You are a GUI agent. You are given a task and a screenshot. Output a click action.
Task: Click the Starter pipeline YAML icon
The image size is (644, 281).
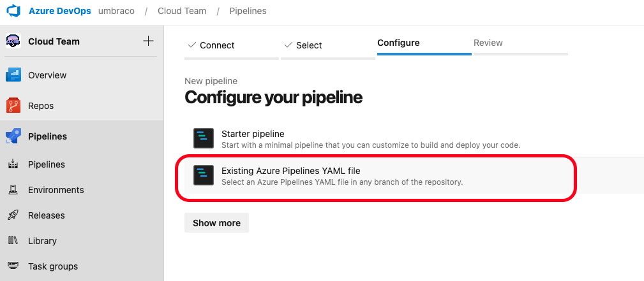point(203,138)
